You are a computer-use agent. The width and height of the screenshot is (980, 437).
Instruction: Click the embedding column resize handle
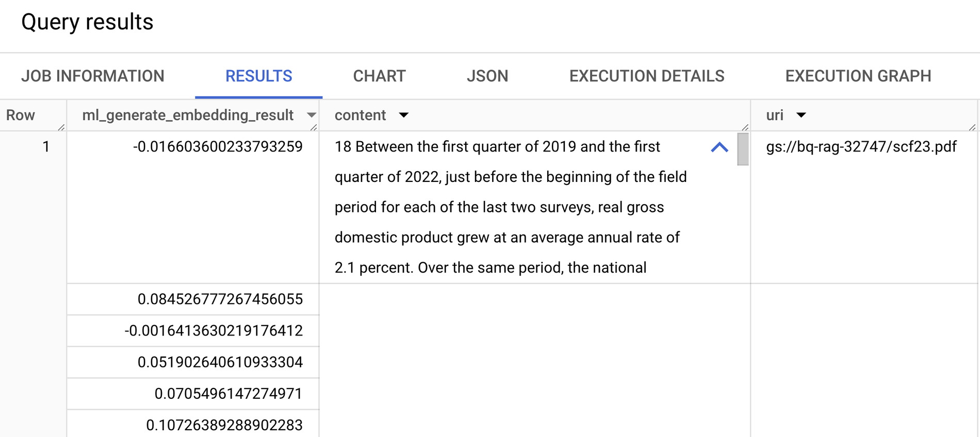(314, 127)
